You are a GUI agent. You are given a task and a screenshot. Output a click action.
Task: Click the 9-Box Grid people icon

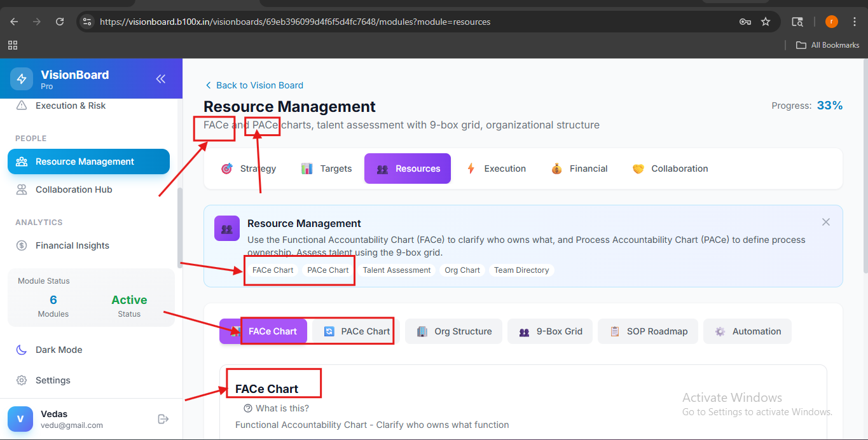(x=524, y=331)
